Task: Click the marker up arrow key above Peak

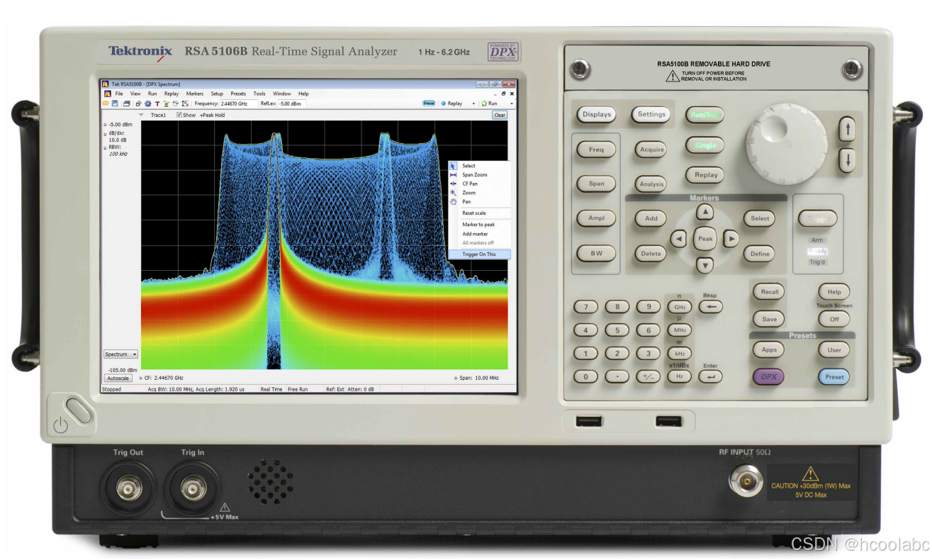Action: click(x=704, y=212)
